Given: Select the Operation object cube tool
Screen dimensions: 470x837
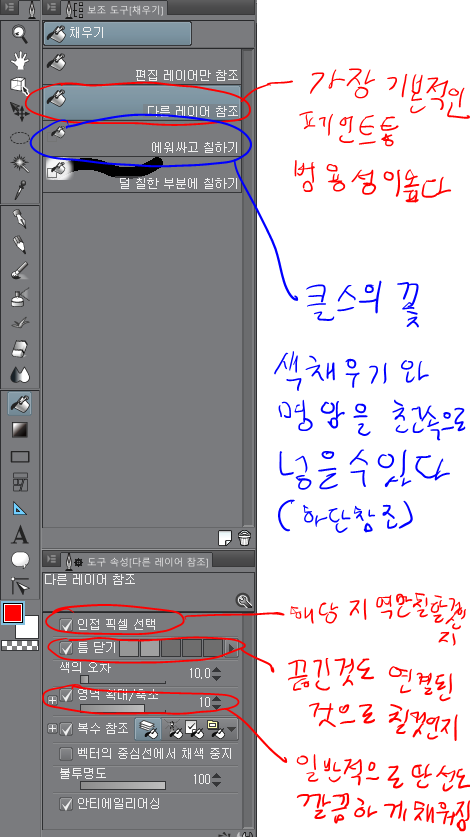Looking at the screenshot, I should coord(20,86).
